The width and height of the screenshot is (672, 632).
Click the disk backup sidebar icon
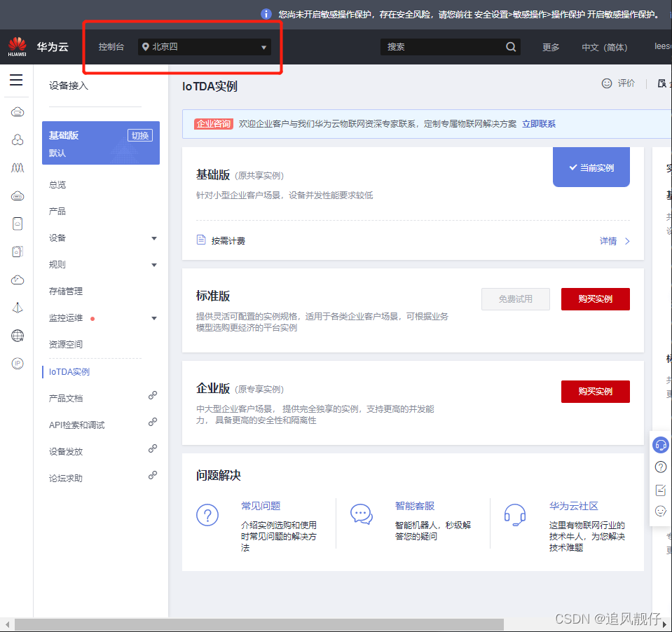[17, 252]
